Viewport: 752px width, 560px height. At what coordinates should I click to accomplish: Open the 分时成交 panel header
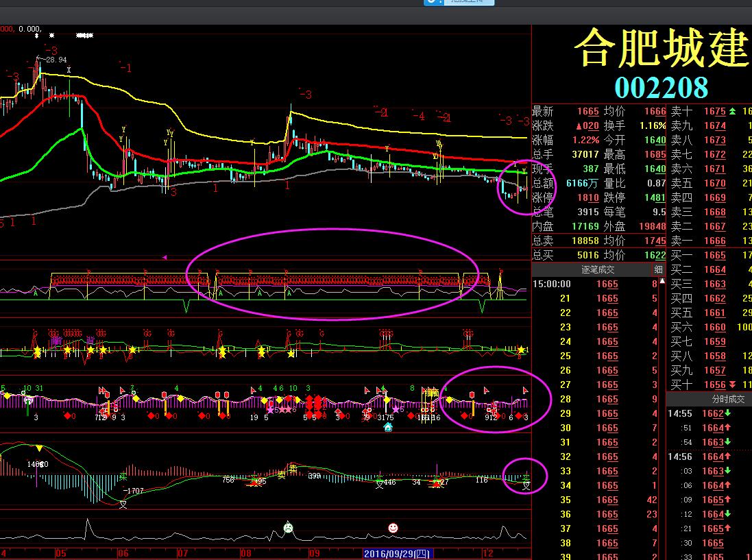pyautogui.click(x=709, y=399)
